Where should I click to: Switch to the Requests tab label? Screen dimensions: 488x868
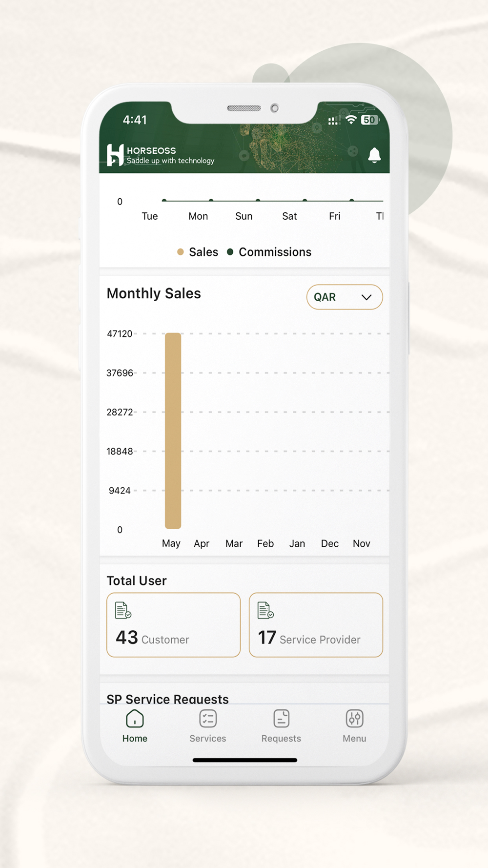pos(281,739)
